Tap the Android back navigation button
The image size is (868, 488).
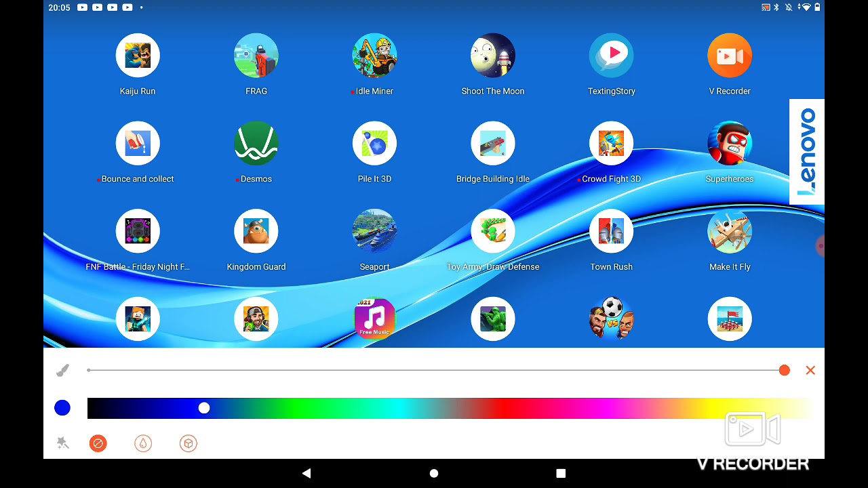307,473
